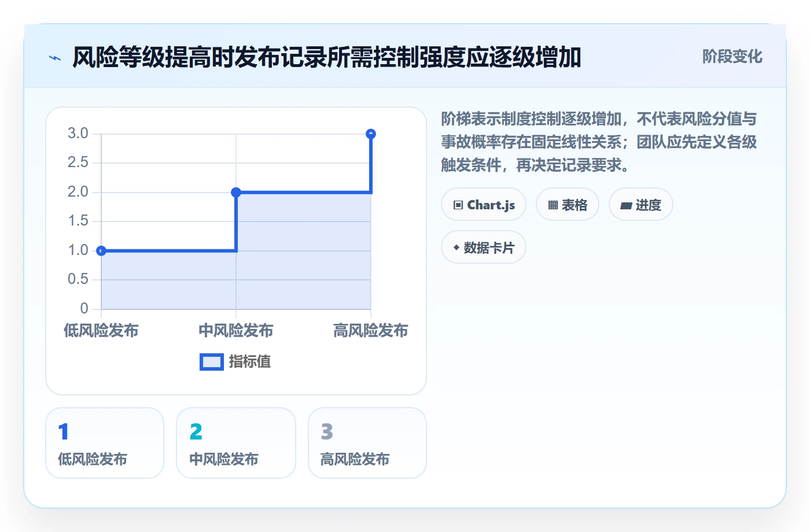
Task: Open the card numbered 1 低风险发布
Action: click(105, 443)
